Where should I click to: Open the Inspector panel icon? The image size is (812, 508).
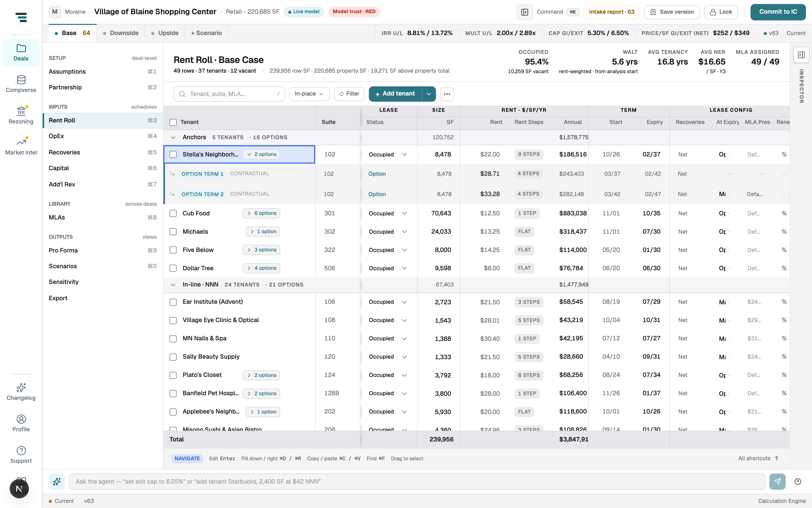[x=801, y=55]
